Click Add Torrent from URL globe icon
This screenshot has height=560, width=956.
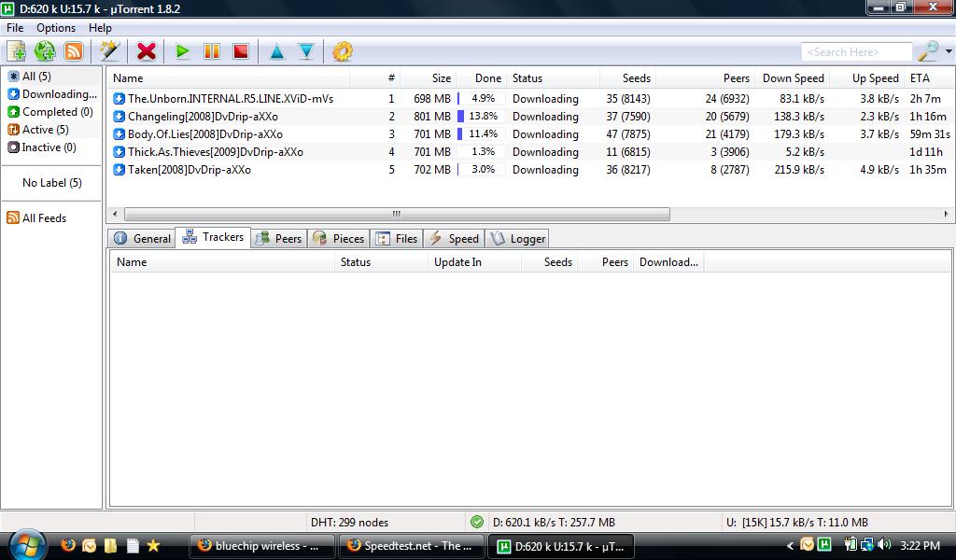(45, 51)
